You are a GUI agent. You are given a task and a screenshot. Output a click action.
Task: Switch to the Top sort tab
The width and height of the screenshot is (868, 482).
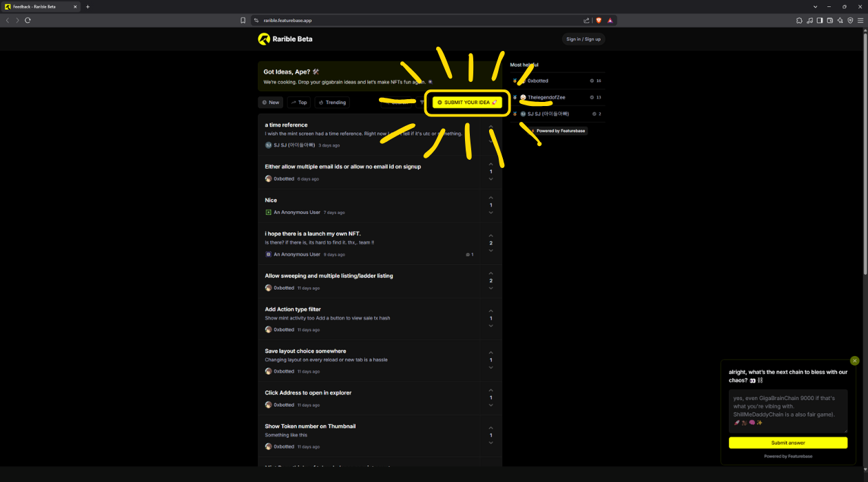(299, 102)
